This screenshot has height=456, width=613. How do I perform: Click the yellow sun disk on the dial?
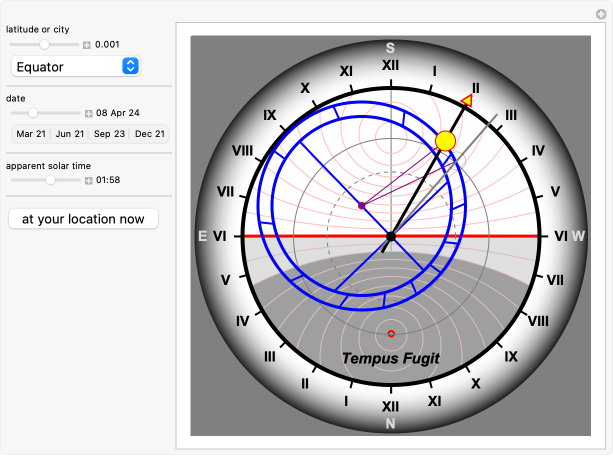click(446, 141)
